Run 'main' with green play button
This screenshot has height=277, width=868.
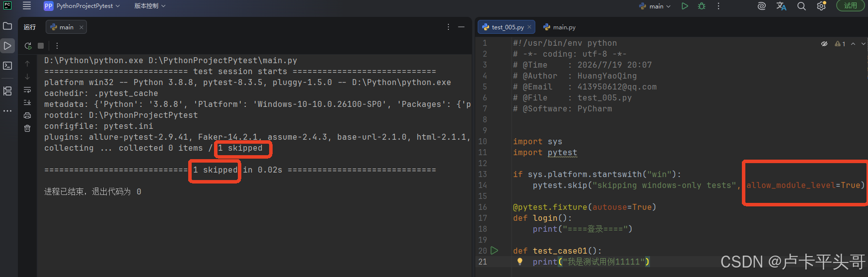click(x=685, y=6)
